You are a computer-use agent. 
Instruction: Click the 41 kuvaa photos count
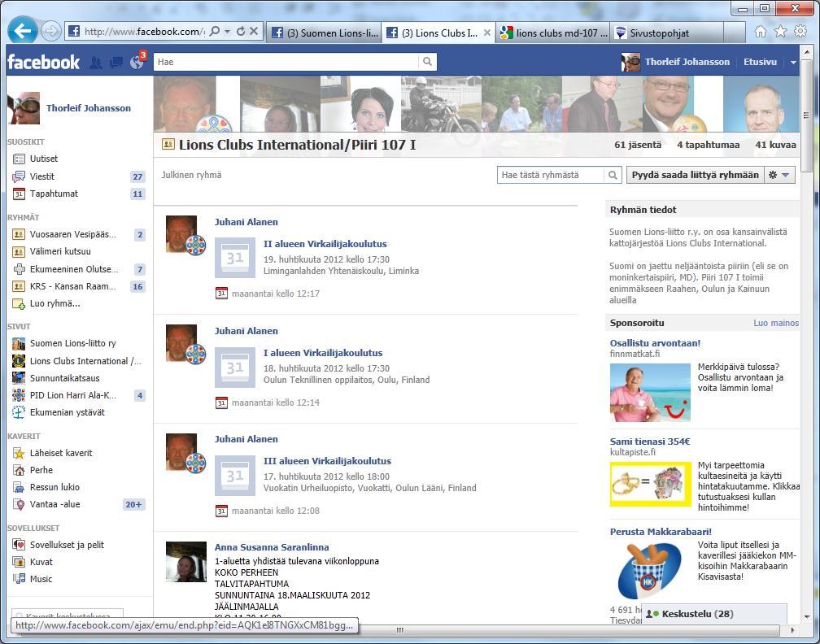[x=775, y=145]
